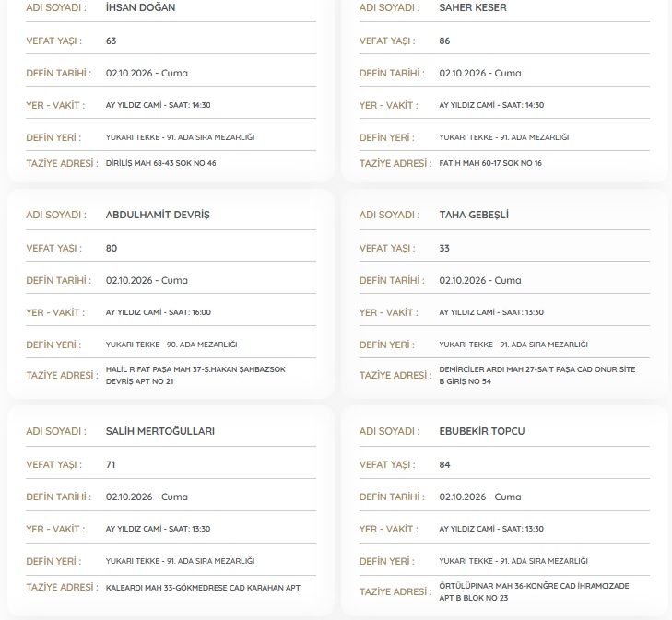Select Saher Keser's burial date 02.10.2026 - Cuma
This screenshot has width=672, height=620.
point(480,73)
